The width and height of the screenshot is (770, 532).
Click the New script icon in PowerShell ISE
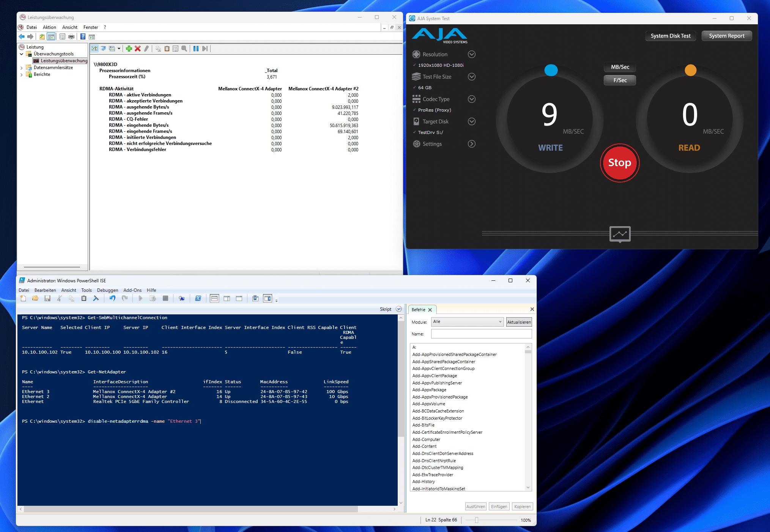23,299
